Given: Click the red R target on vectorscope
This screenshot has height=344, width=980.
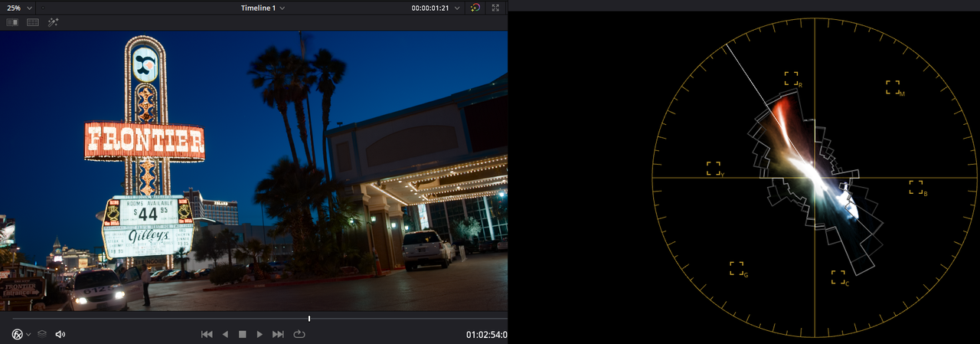Looking at the screenshot, I should [x=792, y=78].
